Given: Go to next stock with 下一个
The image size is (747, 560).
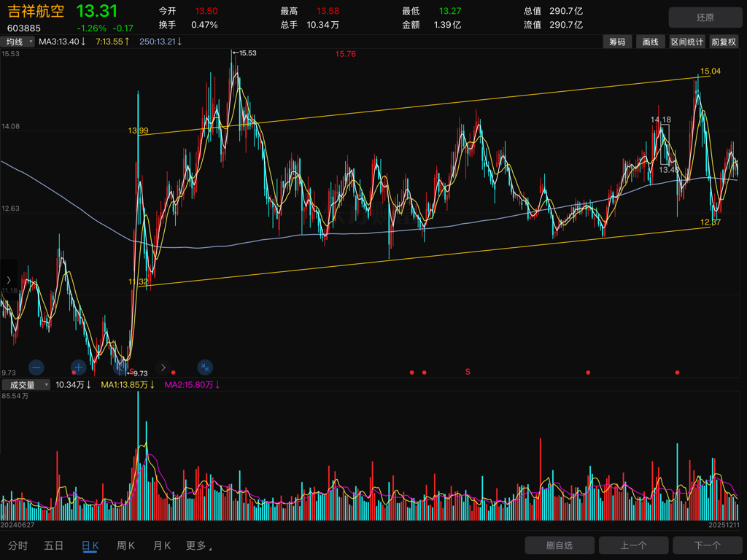Looking at the screenshot, I should click(x=707, y=545).
